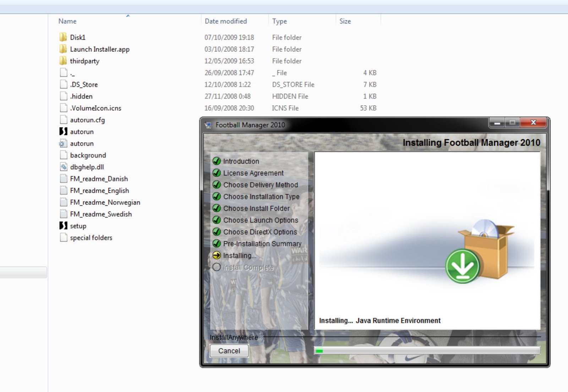Click the Choose Installation Type step label
Image resolution: width=568 pixels, height=392 pixels.
[x=261, y=196]
